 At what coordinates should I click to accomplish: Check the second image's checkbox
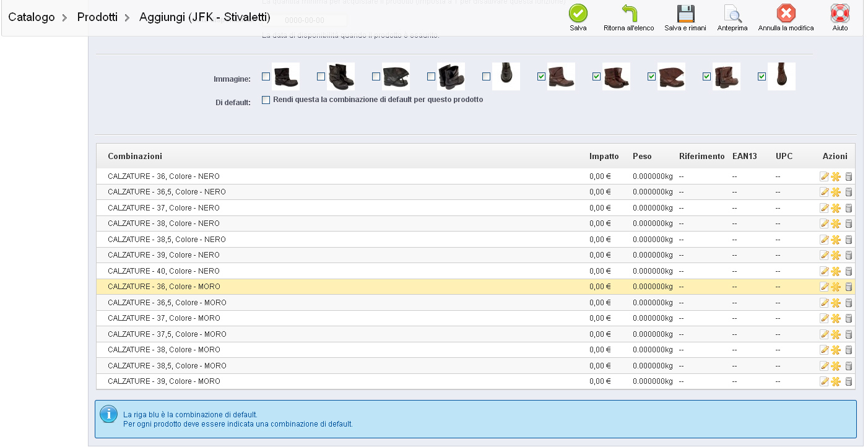[321, 77]
